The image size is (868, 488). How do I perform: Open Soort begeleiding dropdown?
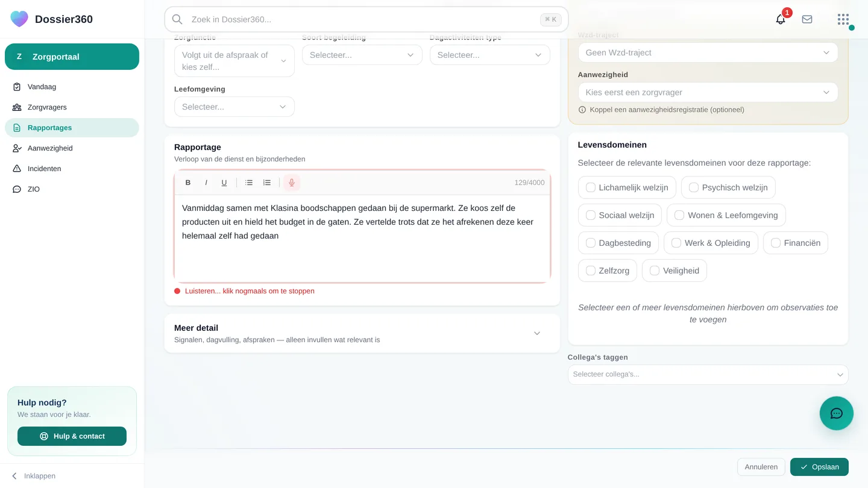(362, 55)
